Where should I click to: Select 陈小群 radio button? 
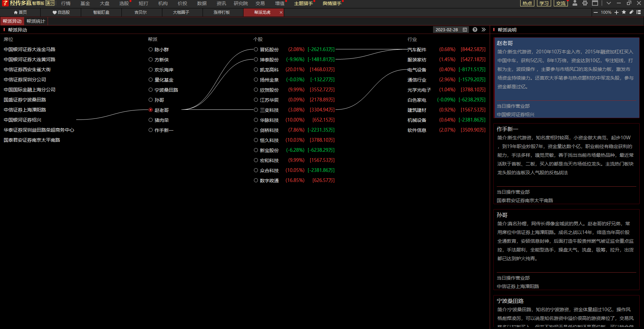(151, 49)
